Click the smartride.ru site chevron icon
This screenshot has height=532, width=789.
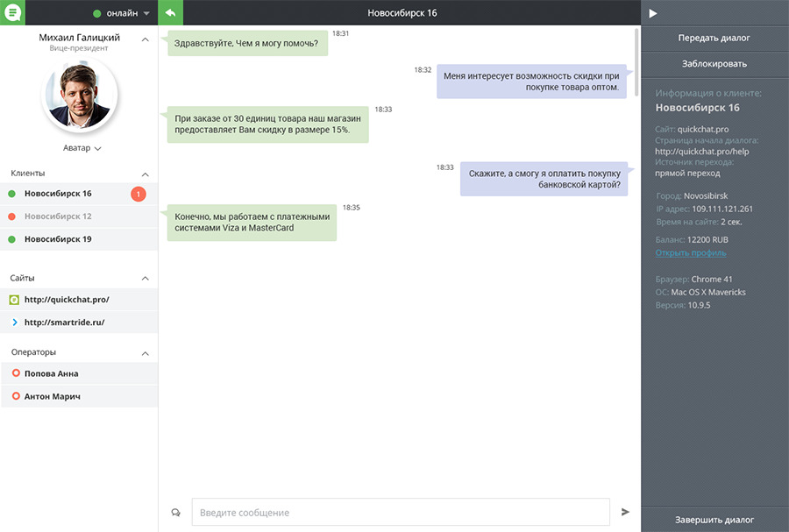(15, 323)
